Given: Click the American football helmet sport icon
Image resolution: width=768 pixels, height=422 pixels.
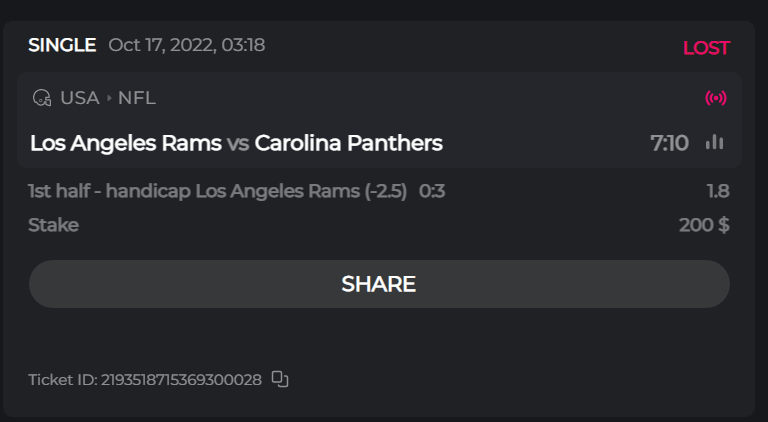Looking at the screenshot, I should [x=42, y=98].
